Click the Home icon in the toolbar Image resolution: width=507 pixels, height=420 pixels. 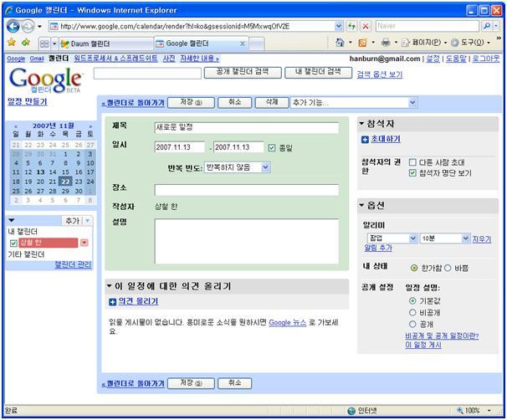click(x=340, y=43)
